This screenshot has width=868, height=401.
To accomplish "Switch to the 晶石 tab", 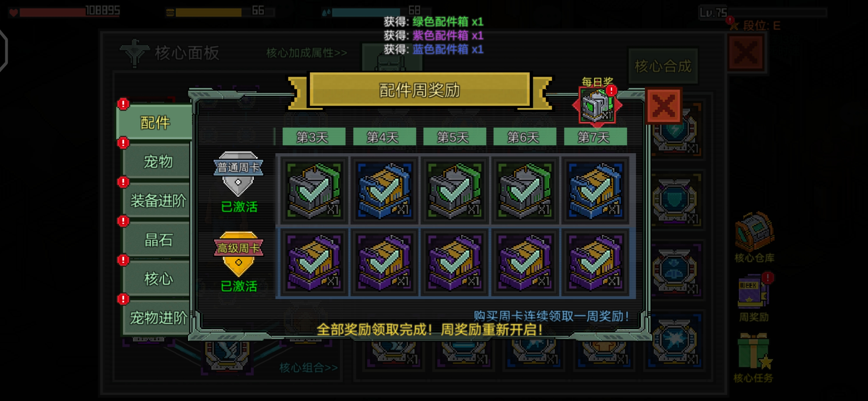I will pos(157,240).
